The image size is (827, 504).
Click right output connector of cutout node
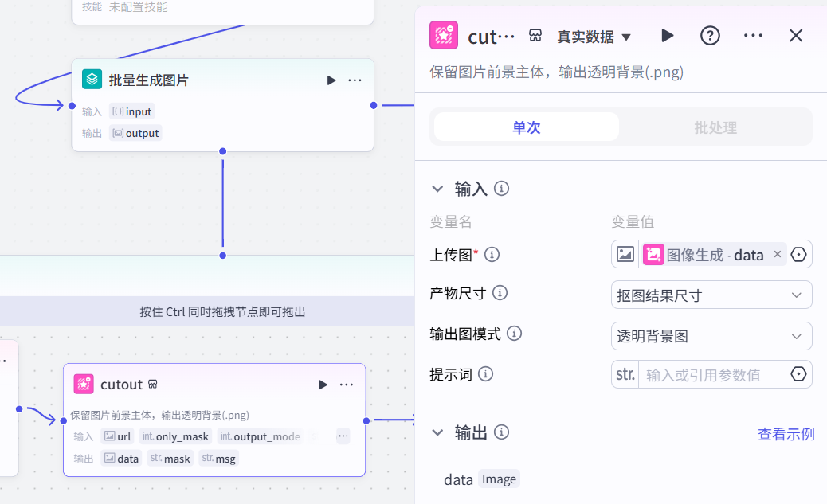(x=366, y=420)
